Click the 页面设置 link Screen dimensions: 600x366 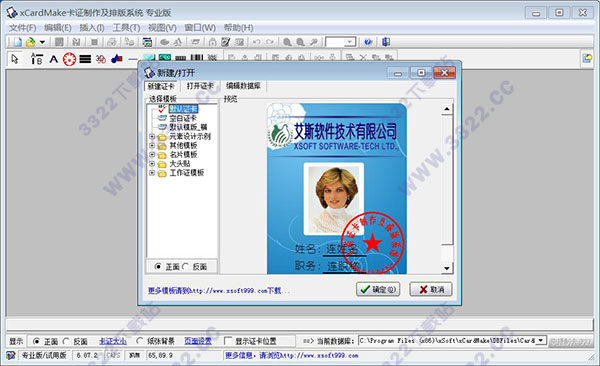(x=198, y=341)
